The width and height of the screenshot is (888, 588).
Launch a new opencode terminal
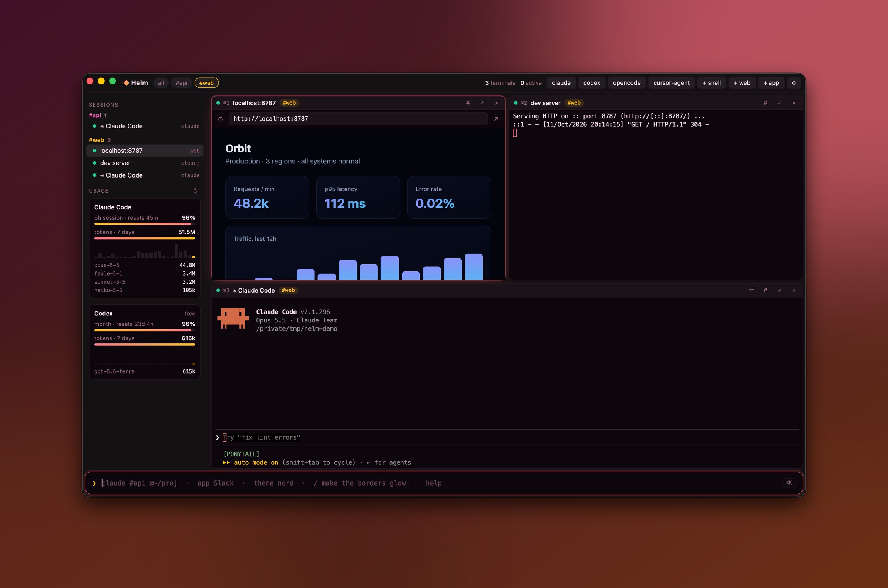click(x=626, y=83)
